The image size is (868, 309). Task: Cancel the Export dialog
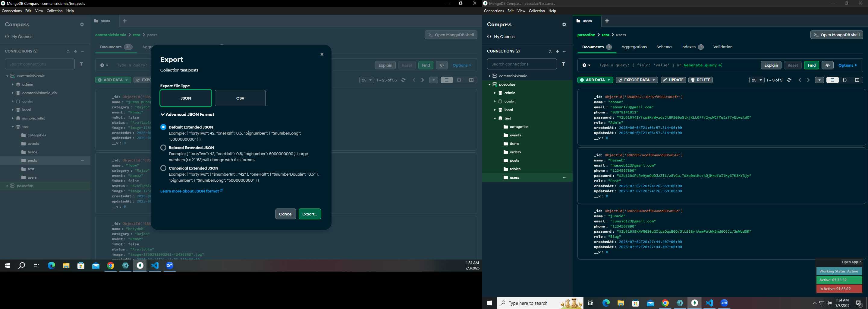[286, 214]
